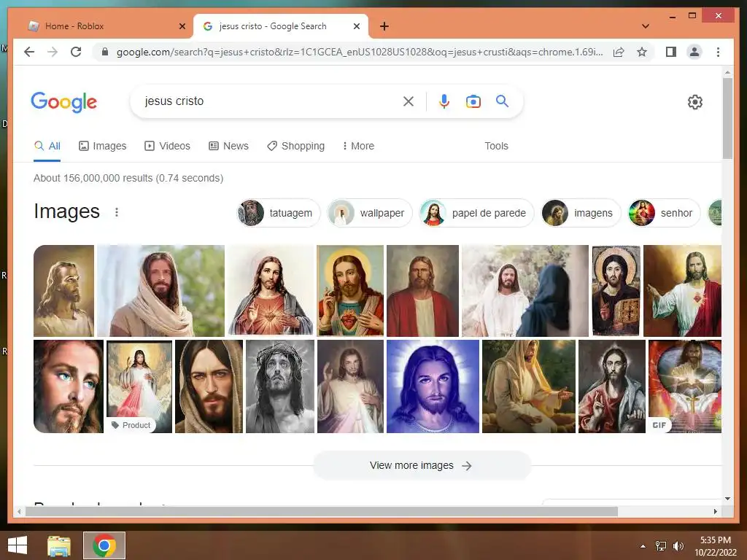This screenshot has width=747, height=560.
Task: Click the horizontal scrollbar thumb
Action: point(322,511)
